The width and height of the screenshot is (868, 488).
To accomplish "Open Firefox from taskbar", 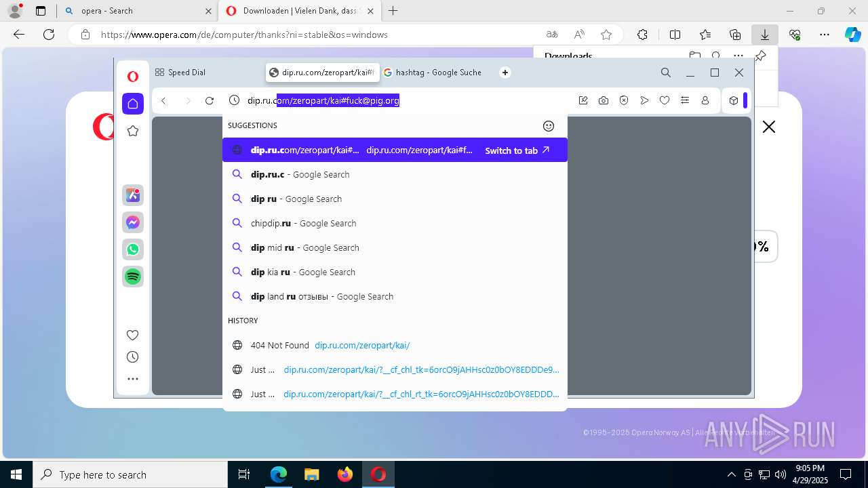I will click(345, 474).
